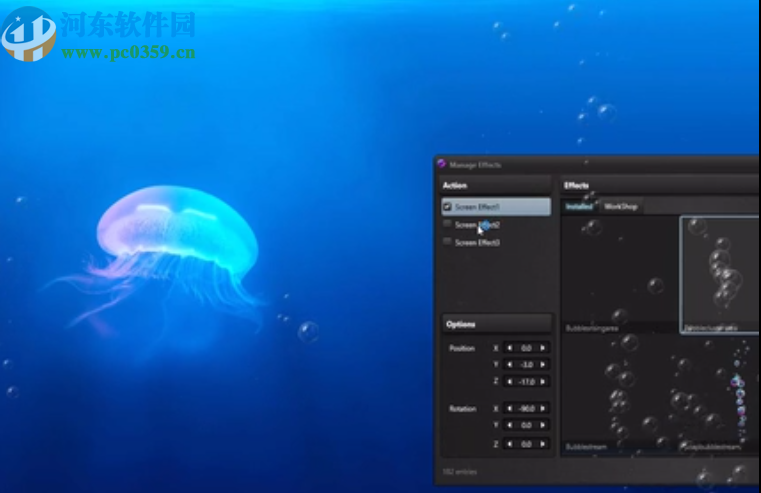Enable the Screen Effect3 checkbox
The image size is (761, 493).
447,241
